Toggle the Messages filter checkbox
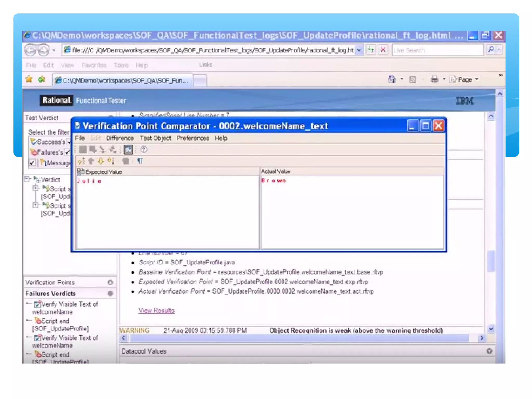This screenshot has height=399, width=532. tap(32, 163)
